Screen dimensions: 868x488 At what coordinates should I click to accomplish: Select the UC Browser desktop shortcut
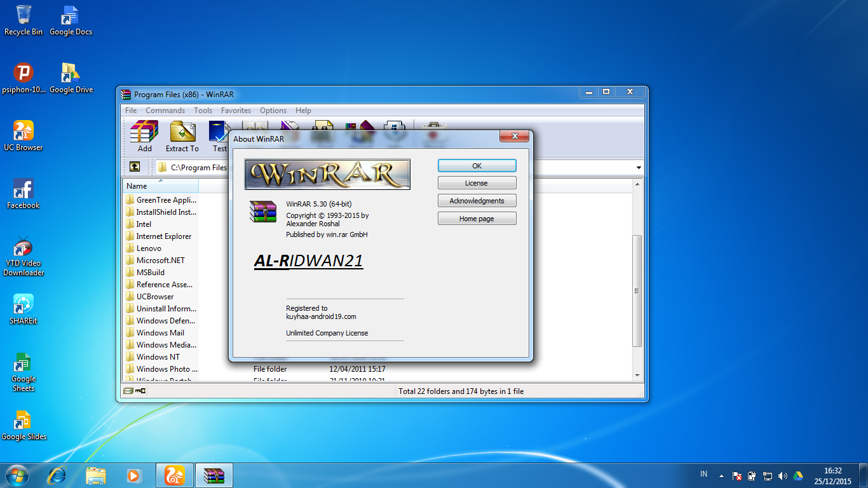point(24,136)
